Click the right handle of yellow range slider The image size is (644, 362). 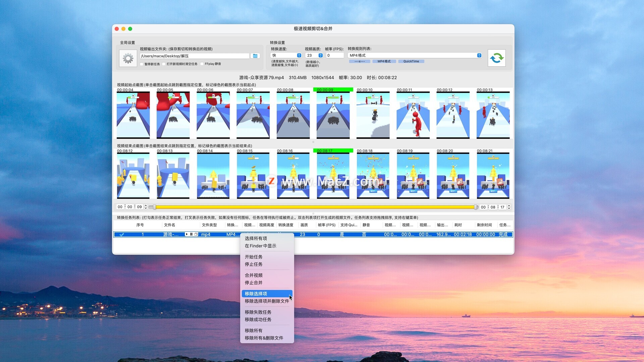(476, 207)
